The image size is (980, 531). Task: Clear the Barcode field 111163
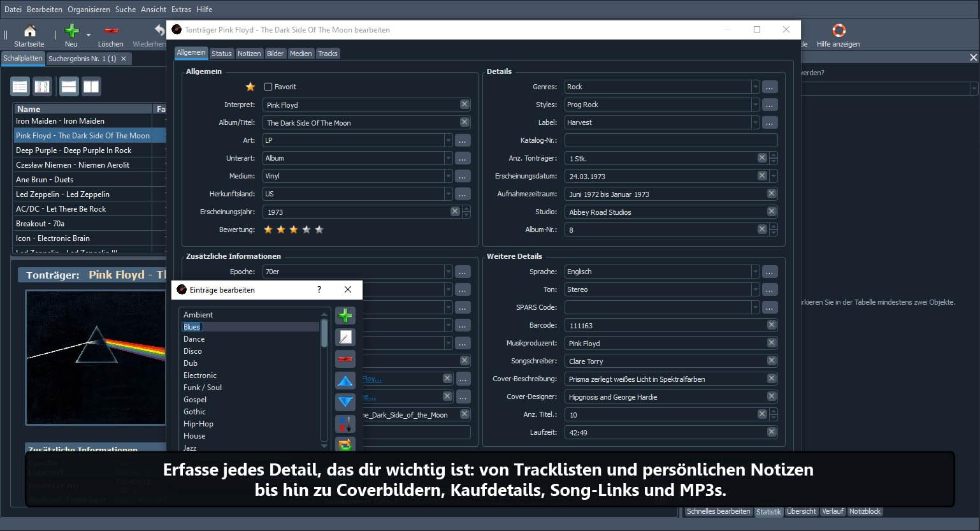(x=772, y=324)
